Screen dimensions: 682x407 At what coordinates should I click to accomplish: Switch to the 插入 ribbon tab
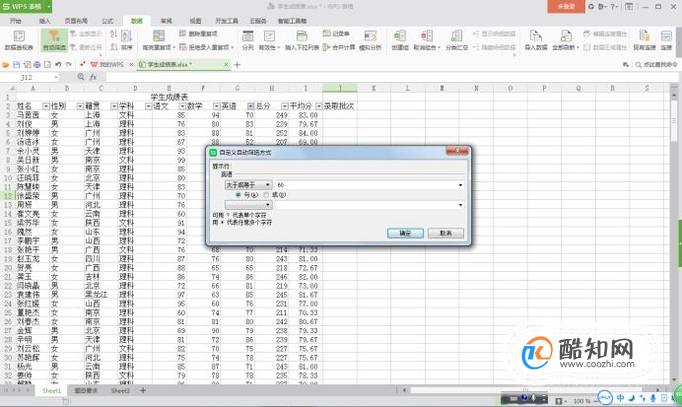tap(45, 21)
